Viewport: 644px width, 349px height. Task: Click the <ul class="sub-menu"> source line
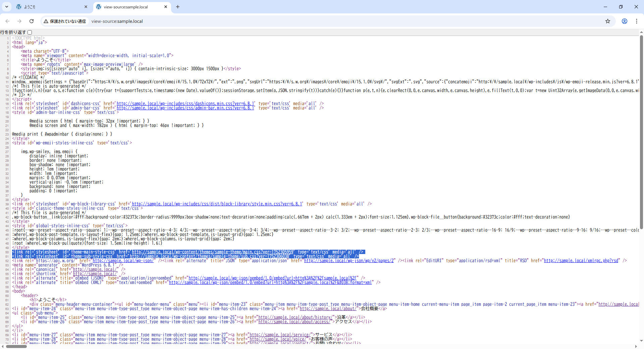(x=35, y=313)
